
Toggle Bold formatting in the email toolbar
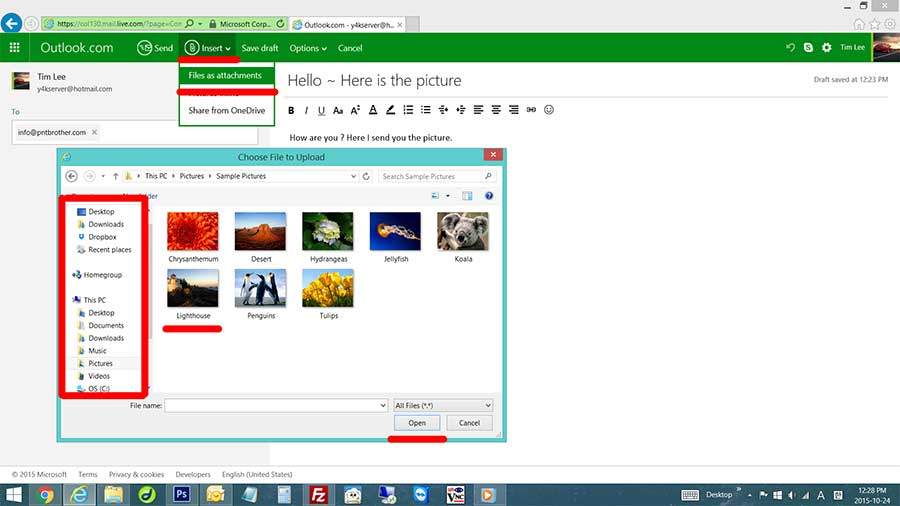click(x=291, y=110)
